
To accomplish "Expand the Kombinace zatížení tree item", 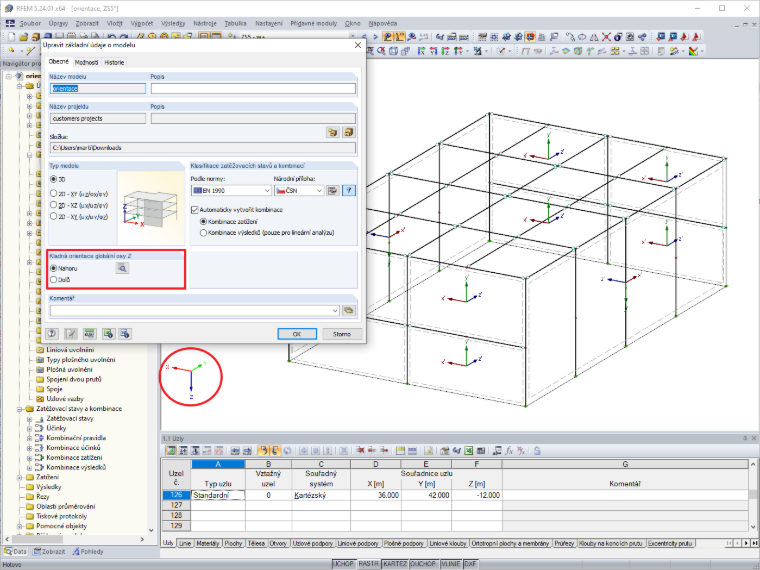I will coord(30,458).
